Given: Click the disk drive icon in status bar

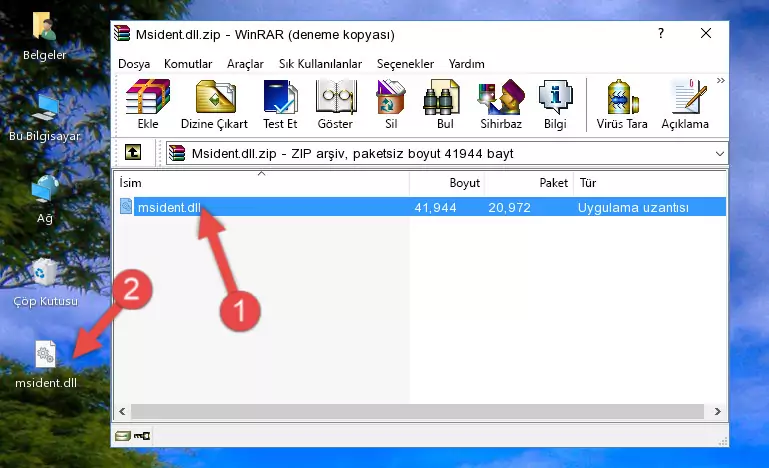Looking at the screenshot, I should (x=123, y=436).
